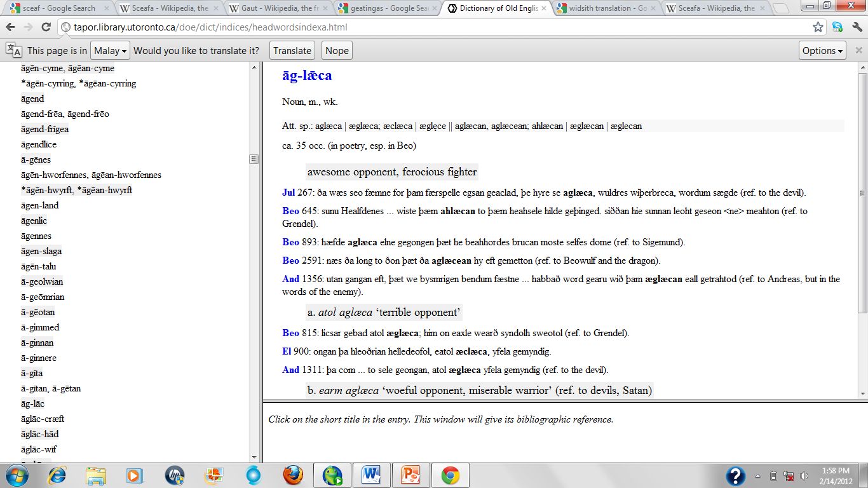Launch Firefox from the taskbar

293,475
